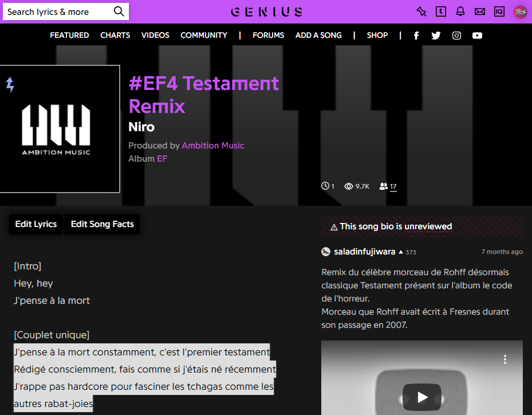Open Genius Facebook page via its icon
Image resolution: width=532 pixels, height=415 pixels.
pyautogui.click(x=416, y=35)
